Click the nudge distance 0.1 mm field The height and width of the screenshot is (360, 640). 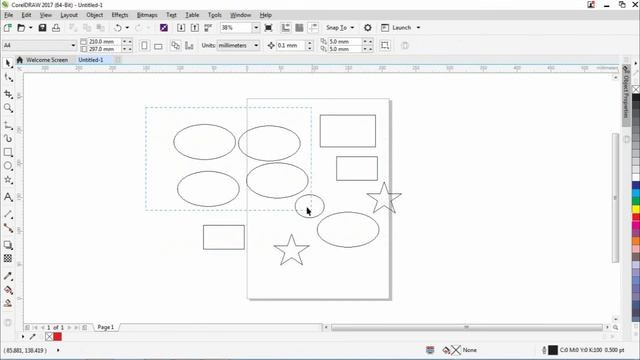click(291, 45)
